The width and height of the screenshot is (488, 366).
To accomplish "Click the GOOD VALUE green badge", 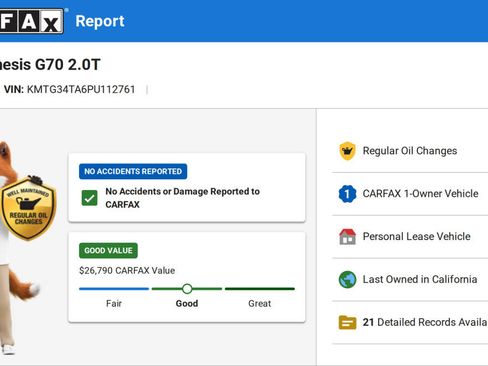I will tap(108, 250).
